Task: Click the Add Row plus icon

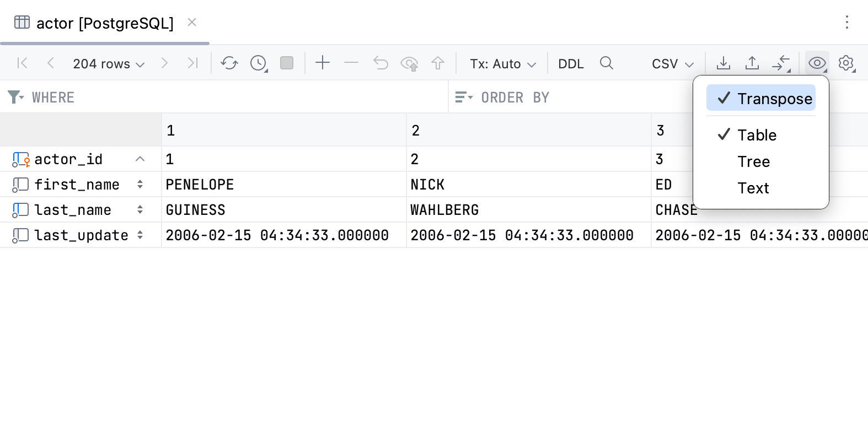Action: [x=323, y=63]
